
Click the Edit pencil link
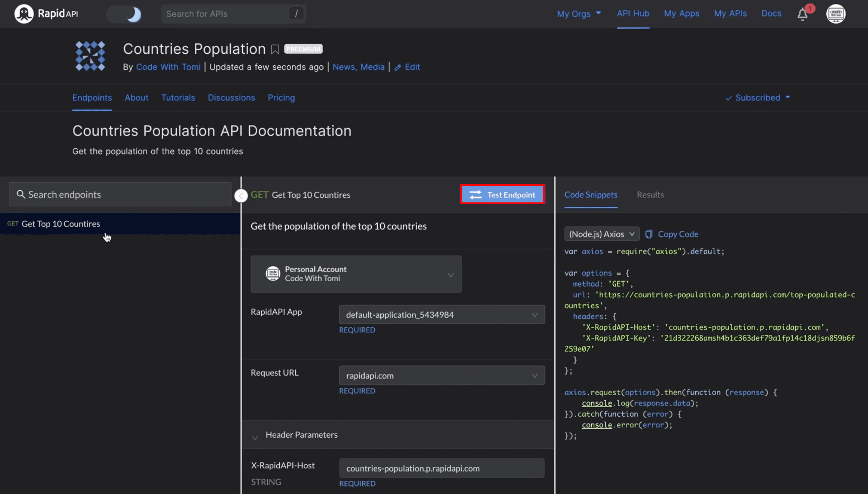tap(407, 67)
